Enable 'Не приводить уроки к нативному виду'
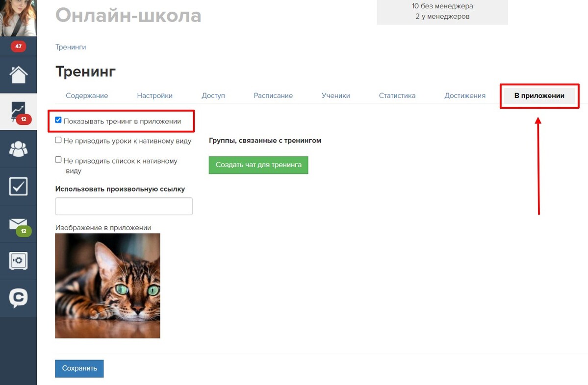The height and width of the screenshot is (385, 588). (58, 140)
